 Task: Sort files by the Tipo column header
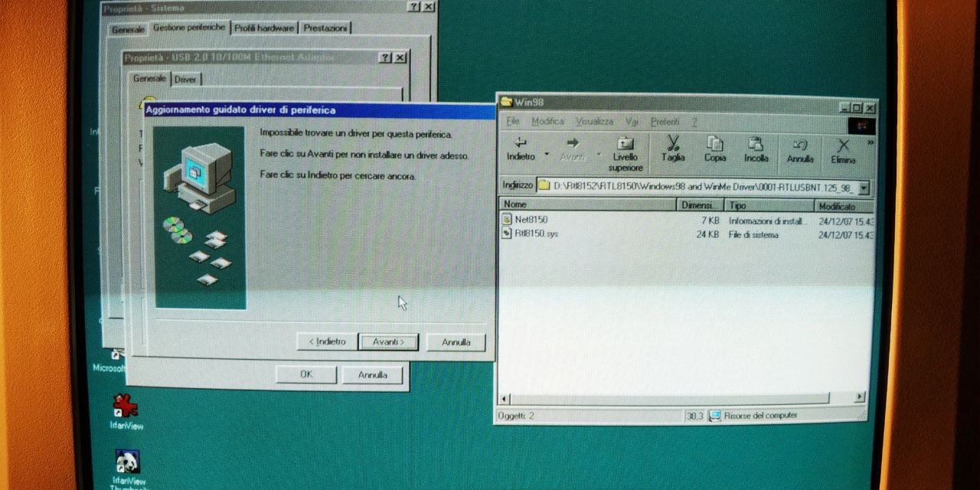[x=769, y=206]
